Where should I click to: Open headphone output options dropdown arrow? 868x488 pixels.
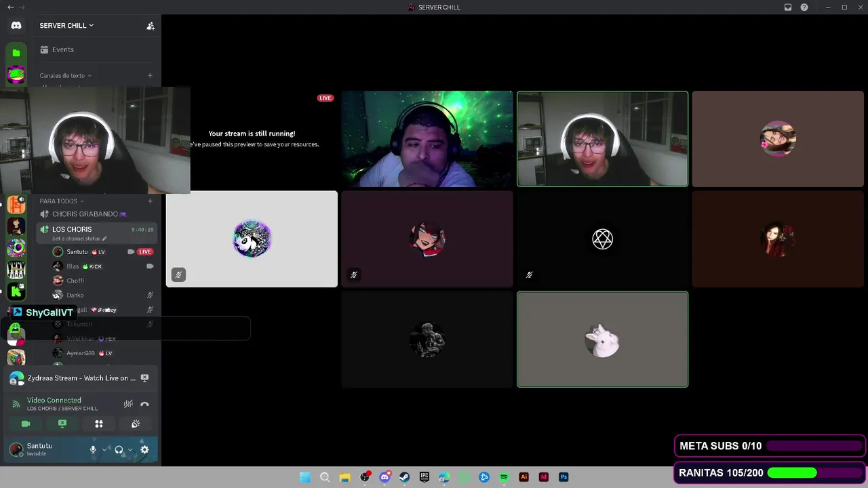tap(130, 449)
